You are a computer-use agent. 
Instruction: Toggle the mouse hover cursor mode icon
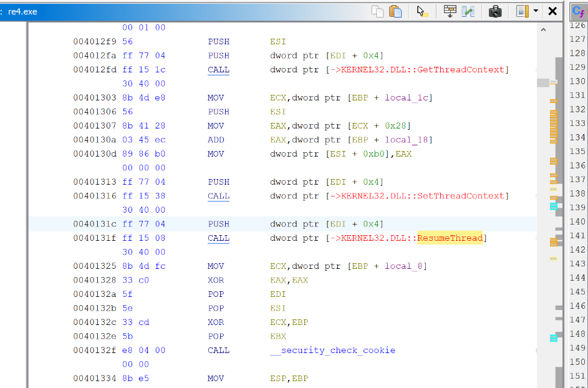(423, 11)
